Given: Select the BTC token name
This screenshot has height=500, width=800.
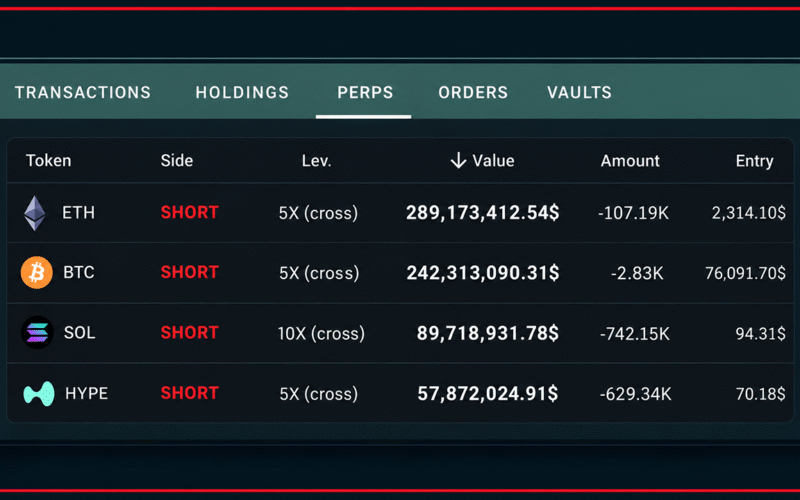Looking at the screenshot, I should tap(79, 272).
